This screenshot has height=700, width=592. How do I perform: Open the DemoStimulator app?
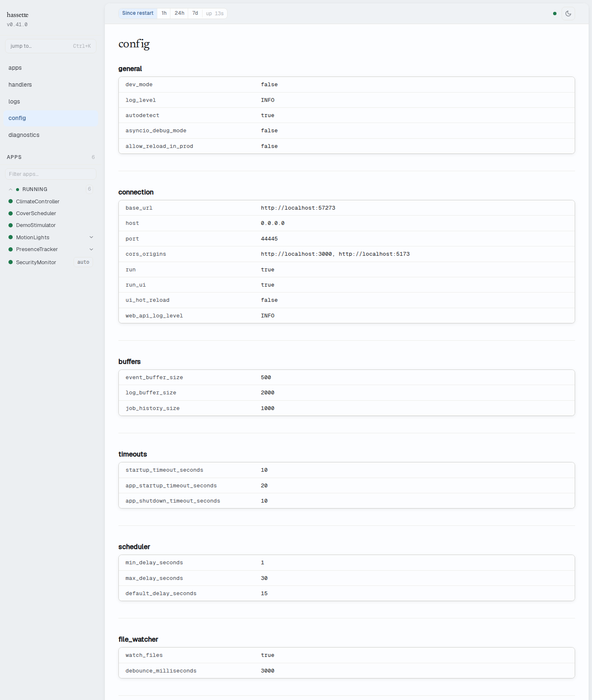tap(36, 225)
